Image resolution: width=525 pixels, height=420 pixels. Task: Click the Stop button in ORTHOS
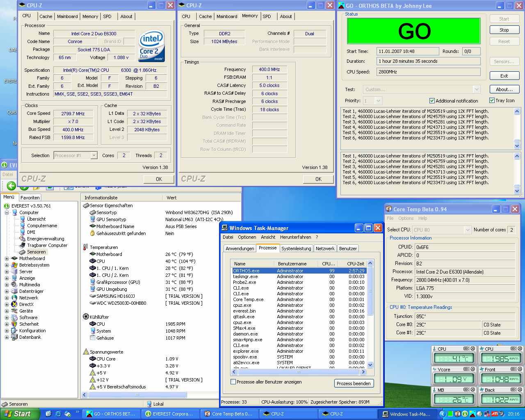point(504,30)
